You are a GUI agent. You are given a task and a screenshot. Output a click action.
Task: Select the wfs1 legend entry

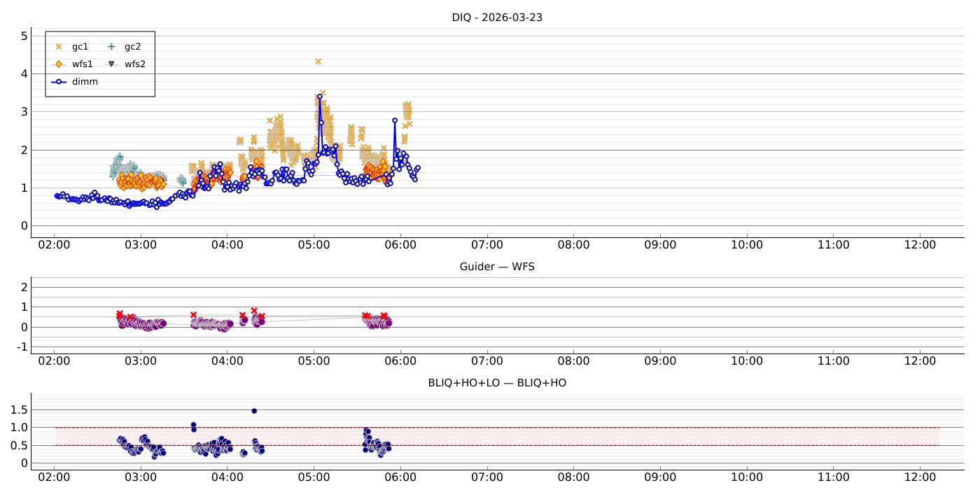coord(73,64)
